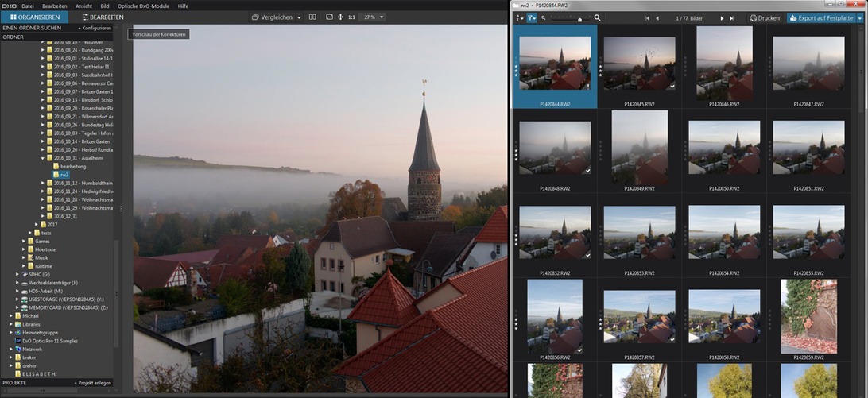Viewport: 868px width, 398px height.
Task: Click the sort order icon in browser
Action: pos(520,17)
